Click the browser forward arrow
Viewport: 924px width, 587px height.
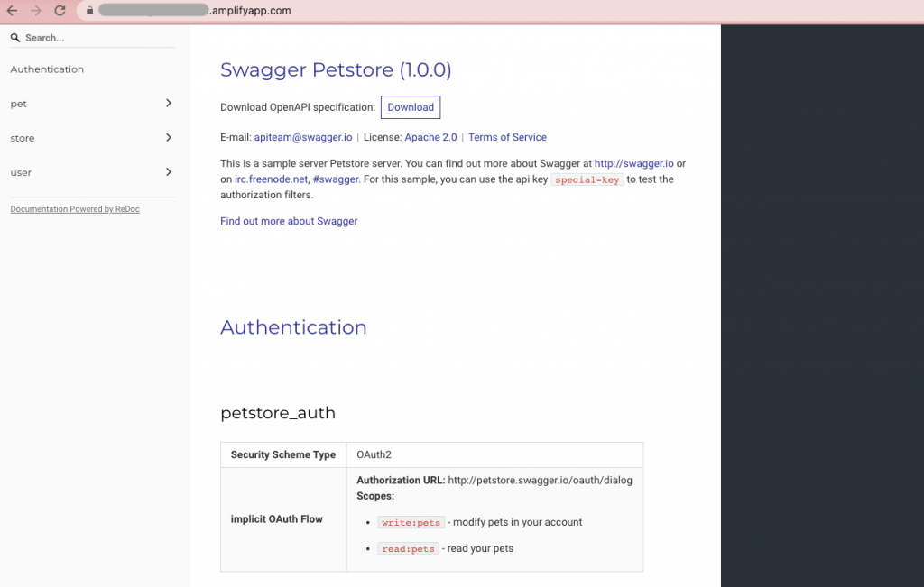coord(36,11)
